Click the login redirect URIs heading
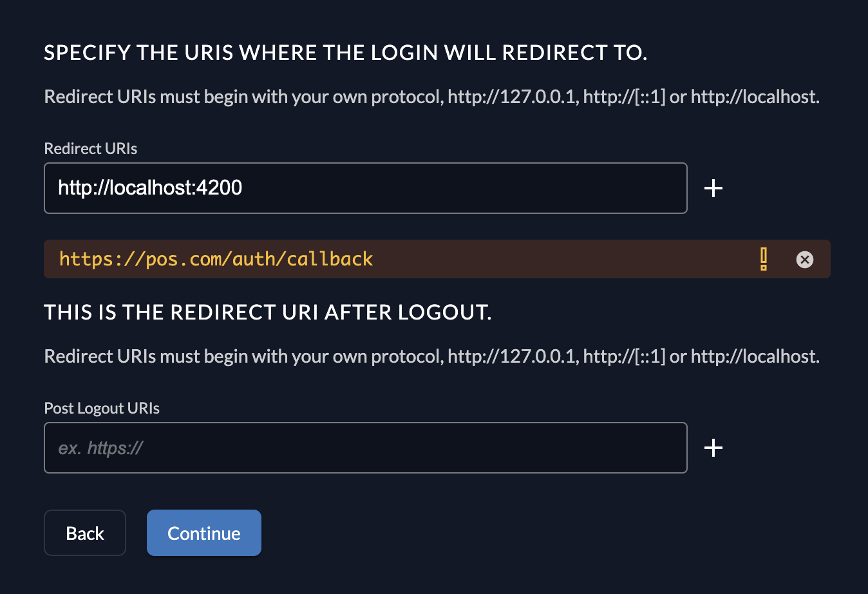868x594 pixels. point(345,53)
